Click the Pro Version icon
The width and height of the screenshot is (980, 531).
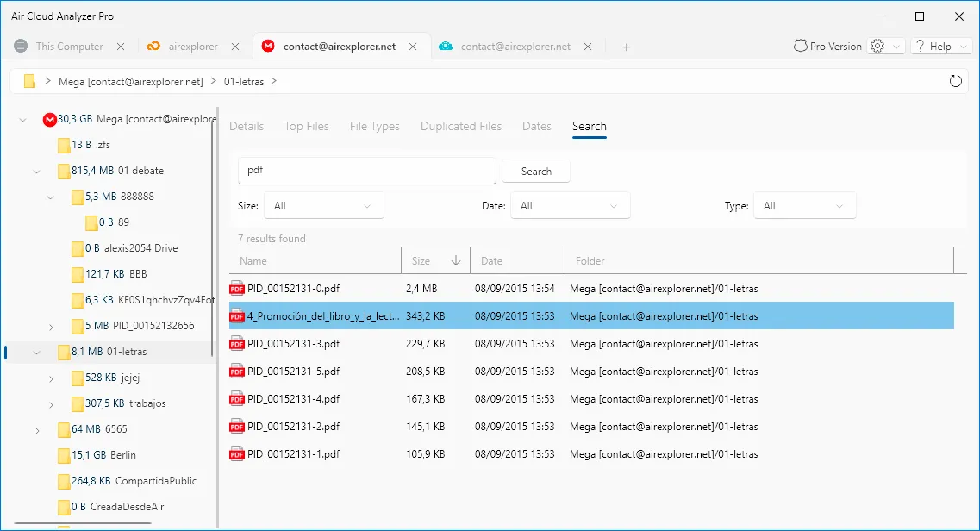800,47
